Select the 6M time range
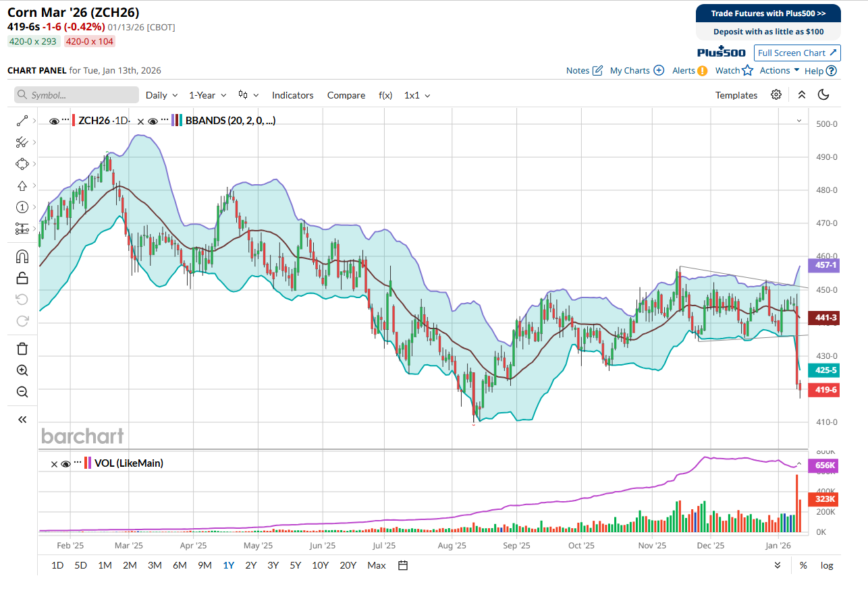This screenshot has width=868, height=603. pyautogui.click(x=180, y=565)
